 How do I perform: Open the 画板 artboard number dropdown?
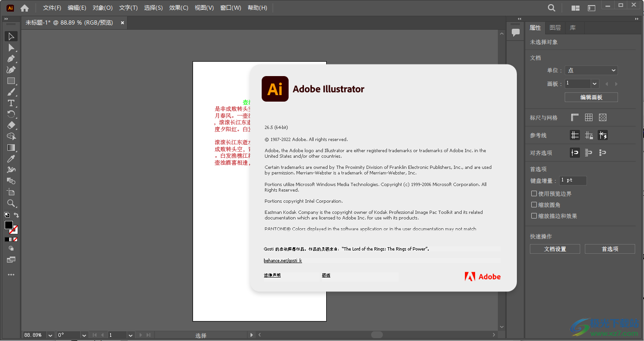click(594, 84)
